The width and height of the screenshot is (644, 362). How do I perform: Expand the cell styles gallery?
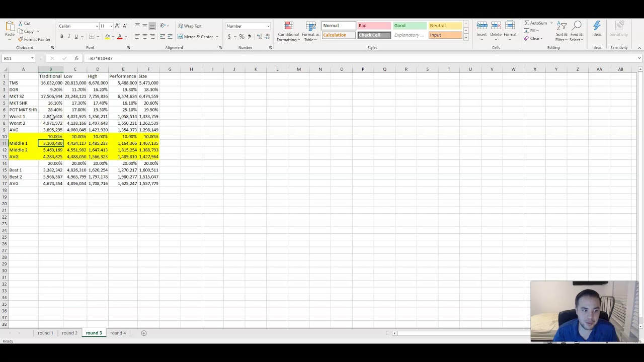[466, 37]
